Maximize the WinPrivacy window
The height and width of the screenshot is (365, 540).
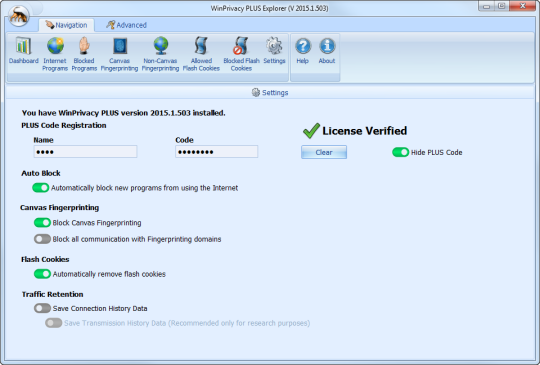pos(502,6)
